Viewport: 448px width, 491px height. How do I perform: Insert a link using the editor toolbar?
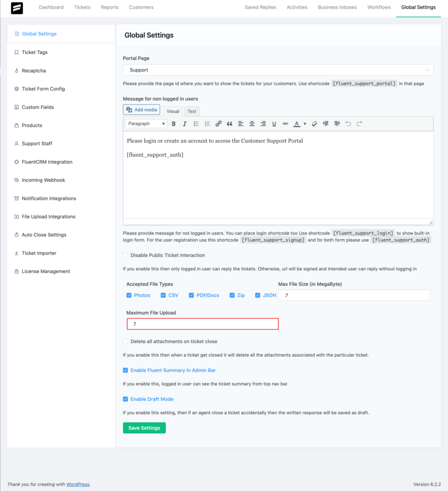[218, 123]
